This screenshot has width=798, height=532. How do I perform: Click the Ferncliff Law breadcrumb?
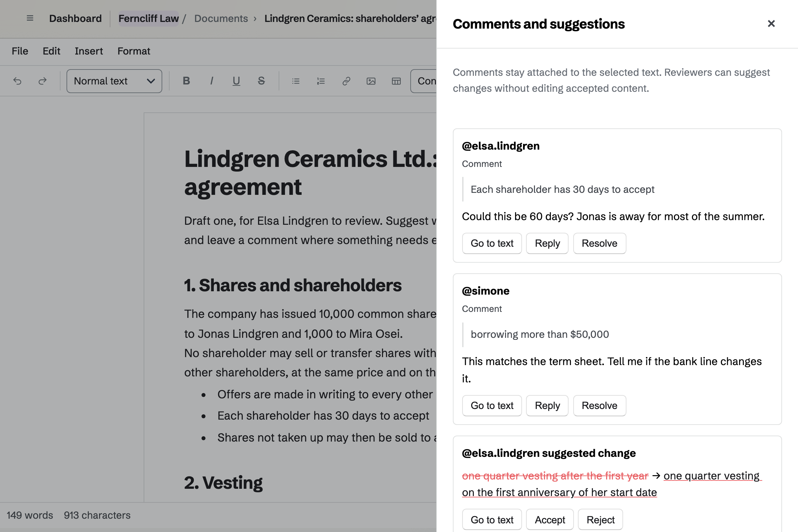click(x=149, y=18)
